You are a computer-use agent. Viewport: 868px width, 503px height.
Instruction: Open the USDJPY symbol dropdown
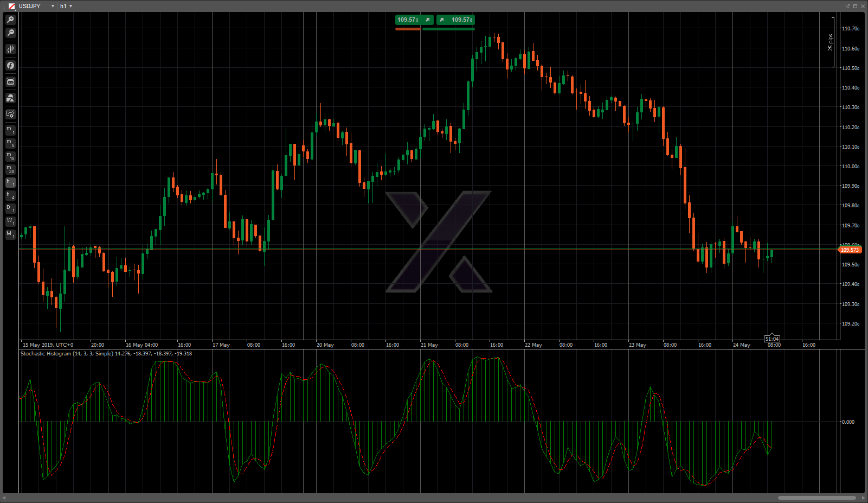click(53, 6)
